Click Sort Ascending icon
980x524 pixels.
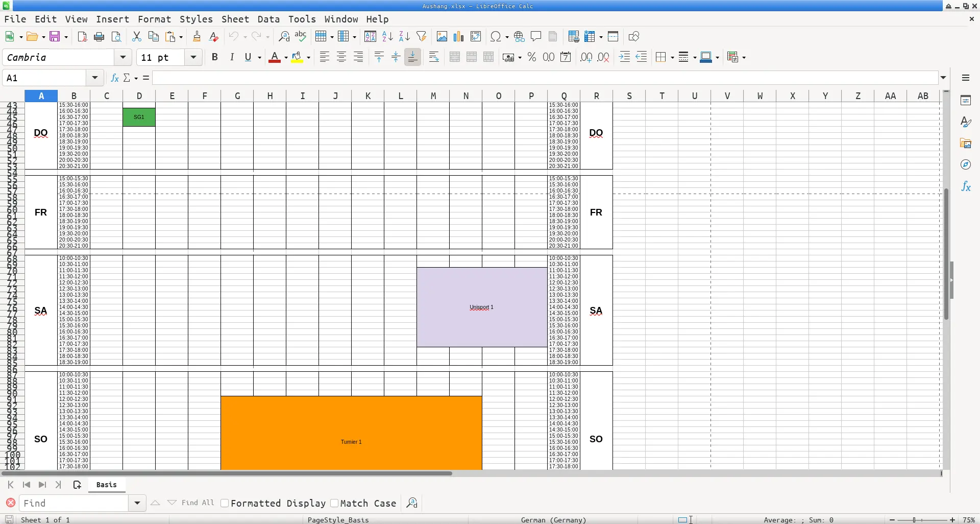[387, 36]
